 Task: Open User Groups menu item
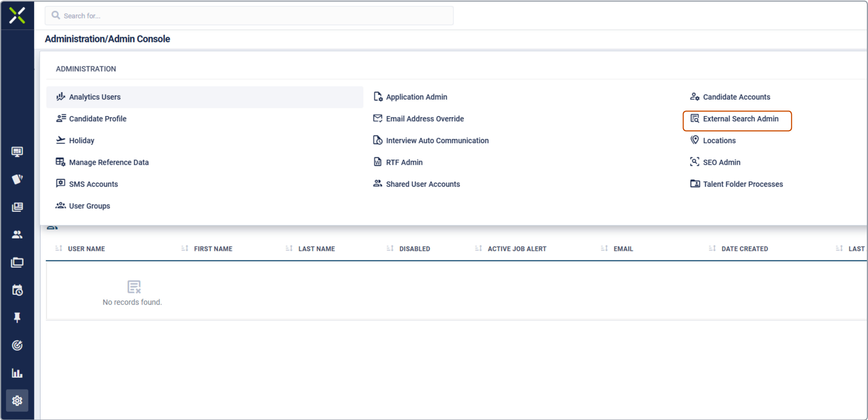click(x=89, y=206)
